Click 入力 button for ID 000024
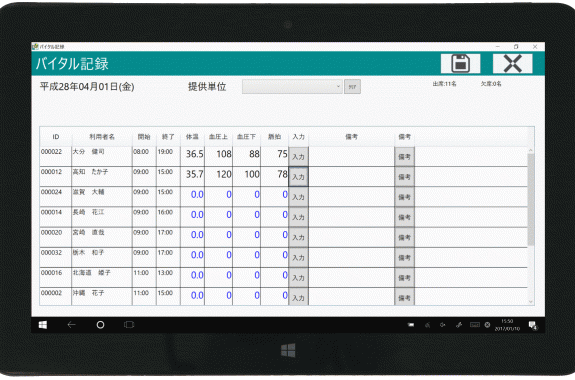575x380 pixels. point(298,197)
